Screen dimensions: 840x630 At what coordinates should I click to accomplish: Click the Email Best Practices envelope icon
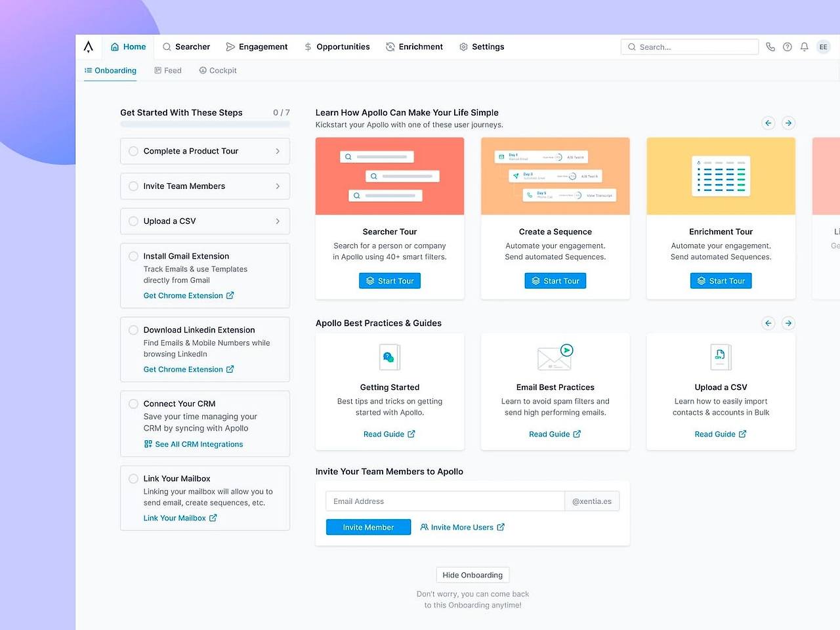555,358
